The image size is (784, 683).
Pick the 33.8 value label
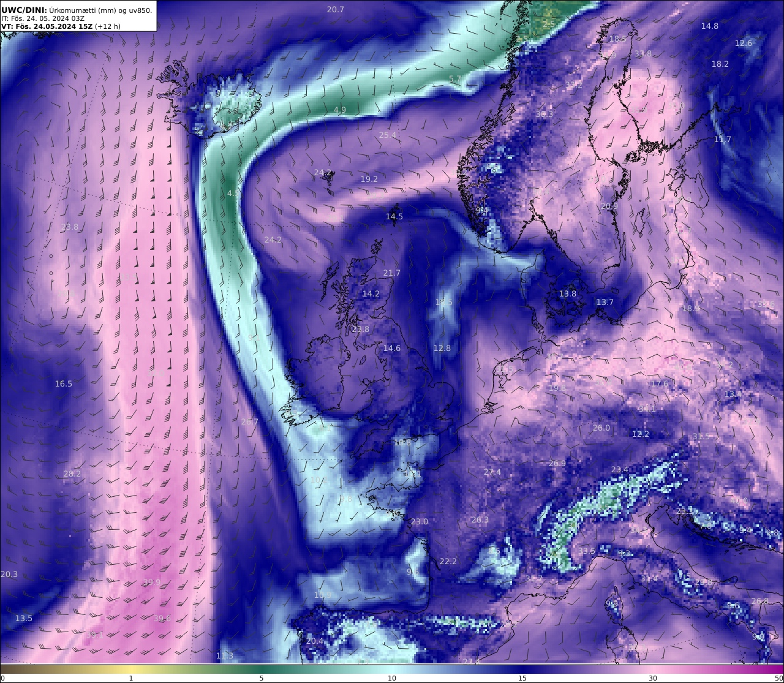click(643, 53)
